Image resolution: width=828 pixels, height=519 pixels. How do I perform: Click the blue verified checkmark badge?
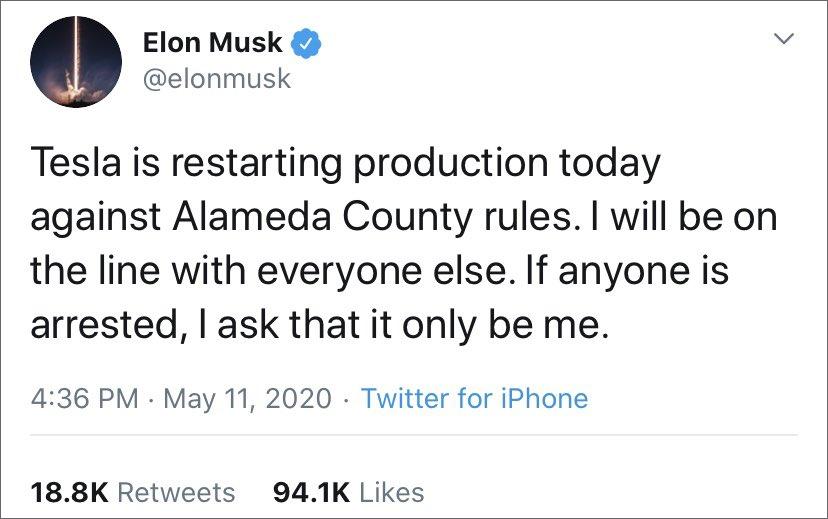pos(304,43)
